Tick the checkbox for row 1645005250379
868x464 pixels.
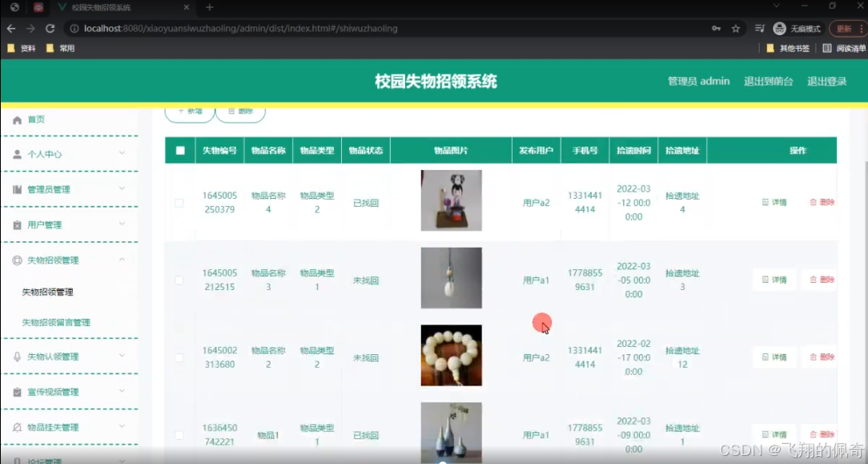179,203
